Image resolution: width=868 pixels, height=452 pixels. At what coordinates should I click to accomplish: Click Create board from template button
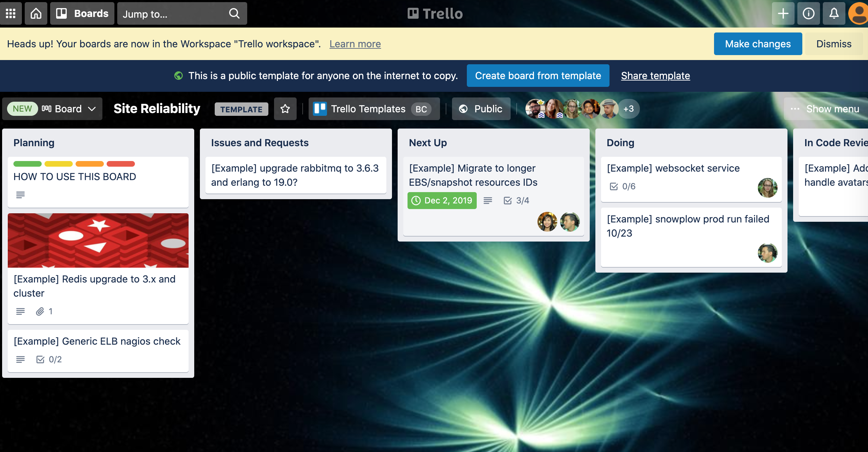(538, 76)
